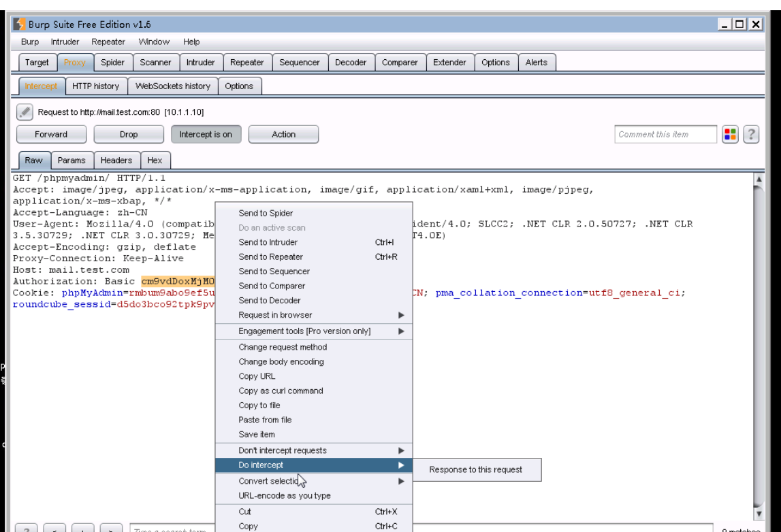Drop the intercepted request
781x532 pixels.
[129, 135]
